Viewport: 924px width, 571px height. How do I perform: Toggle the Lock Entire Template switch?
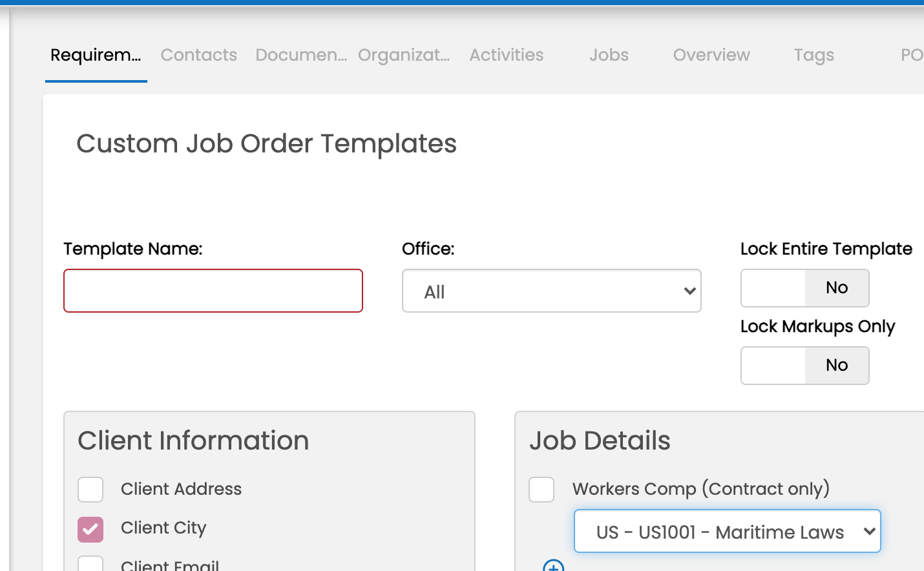[805, 288]
